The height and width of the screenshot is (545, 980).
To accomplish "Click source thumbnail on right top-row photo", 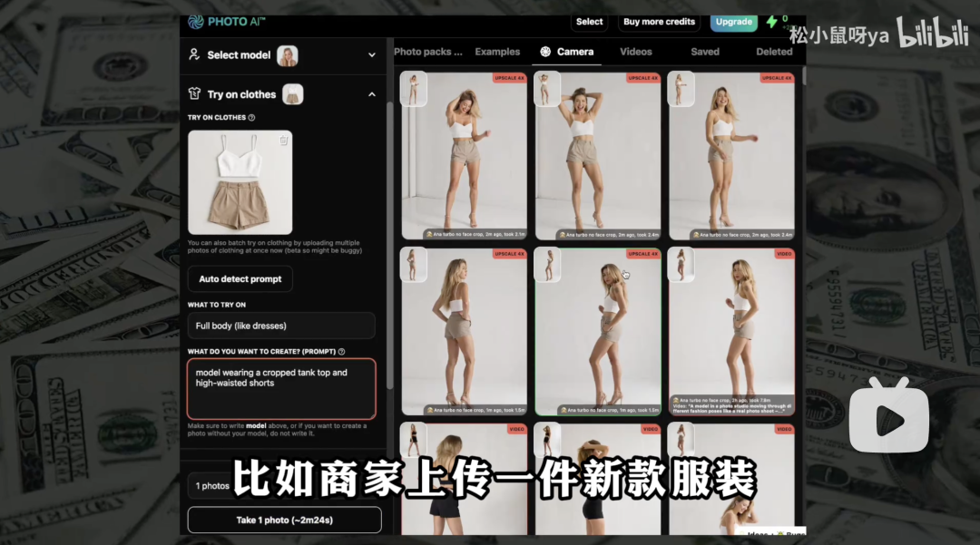I will click(681, 89).
